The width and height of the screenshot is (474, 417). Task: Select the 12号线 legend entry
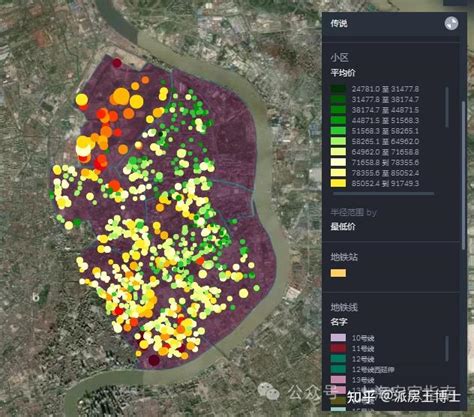pos(353,359)
